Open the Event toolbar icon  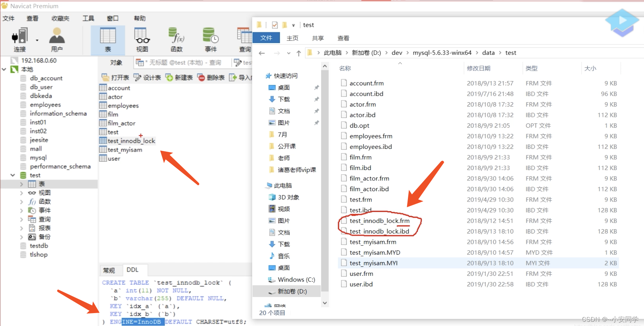click(x=211, y=40)
